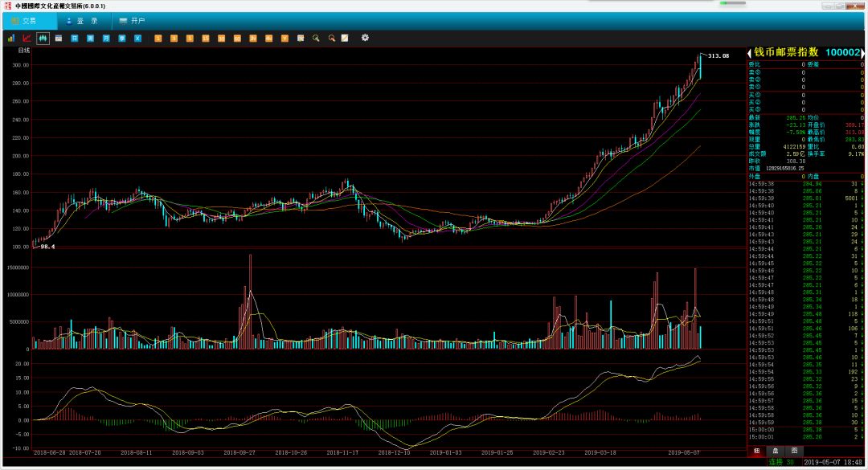
Task: Click the 15:00:00 trade tick row
Action: (806, 430)
